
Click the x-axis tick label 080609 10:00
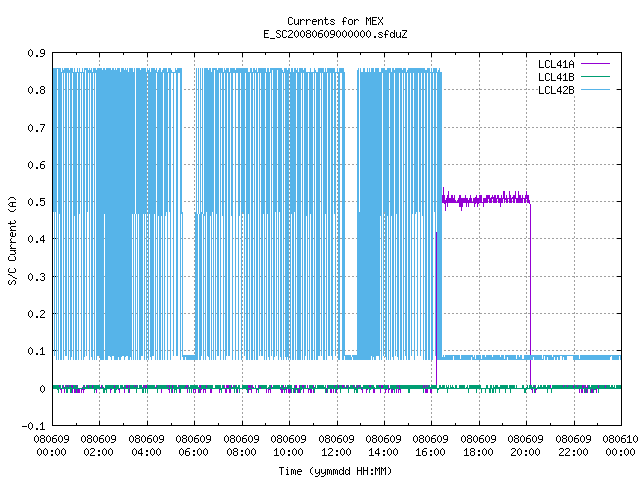tap(288, 445)
